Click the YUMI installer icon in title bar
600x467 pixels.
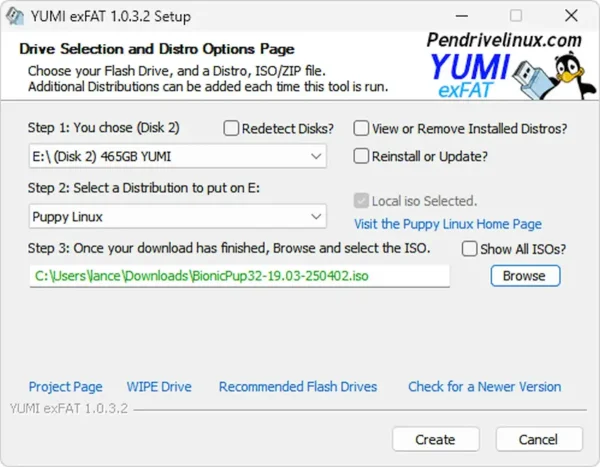click(x=15, y=16)
